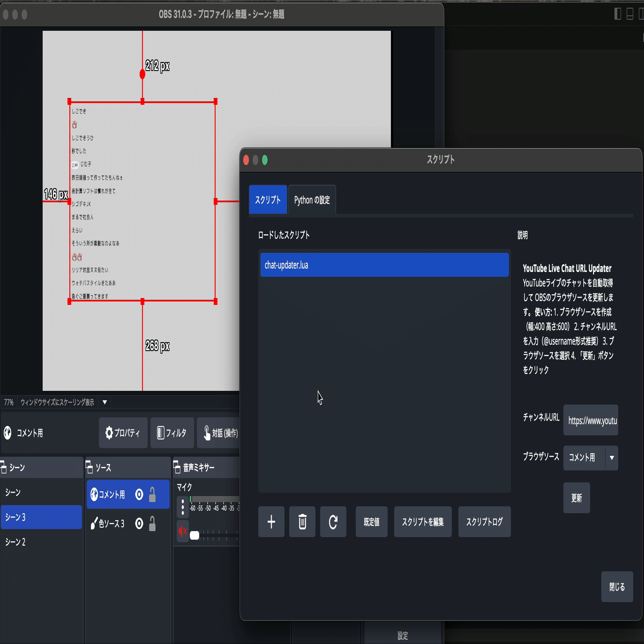Click the brush icon in the 色ソース3 row
Viewport: 644px width, 644px height.
pos(94,523)
